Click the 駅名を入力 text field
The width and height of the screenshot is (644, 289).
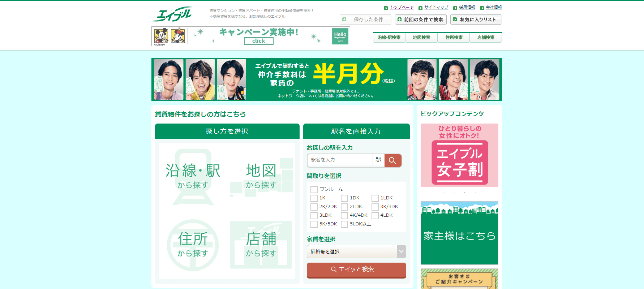tap(340, 160)
